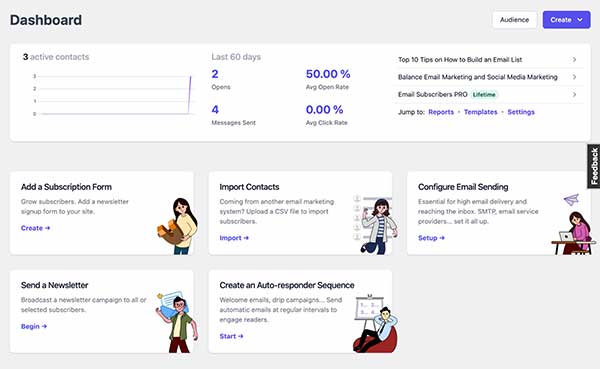The height and width of the screenshot is (369, 600).
Task: Click the Dashboard page title
Action: tap(46, 20)
